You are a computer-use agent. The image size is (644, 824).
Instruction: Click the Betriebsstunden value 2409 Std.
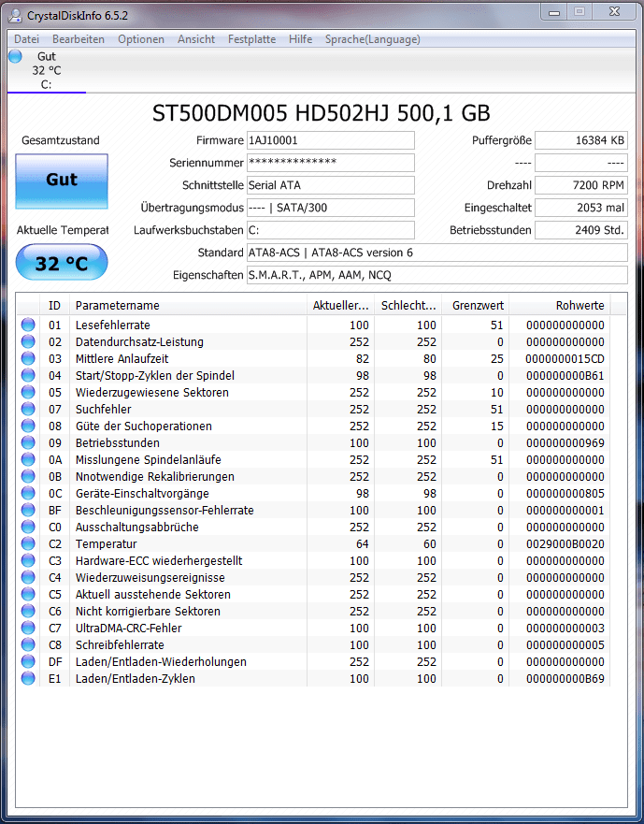click(x=581, y=230)
